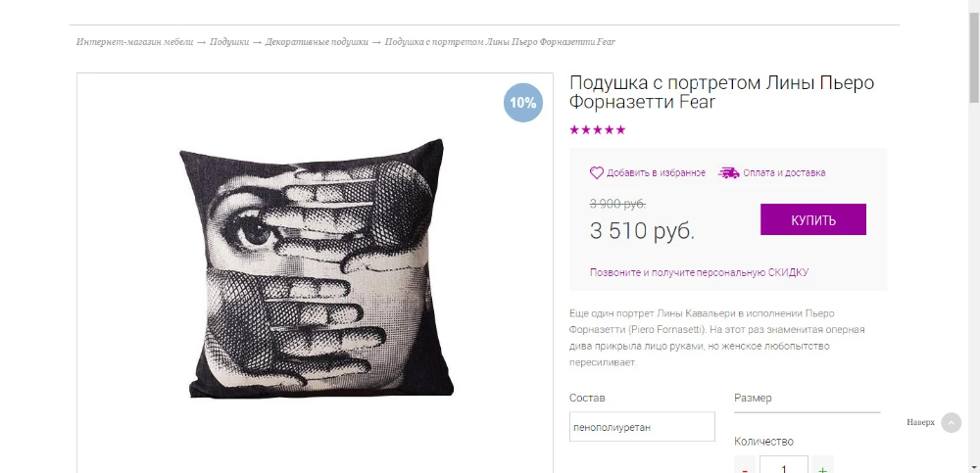Decrease quantity with minus button
This screenshot has width=980, height=473.
[745, 467]
